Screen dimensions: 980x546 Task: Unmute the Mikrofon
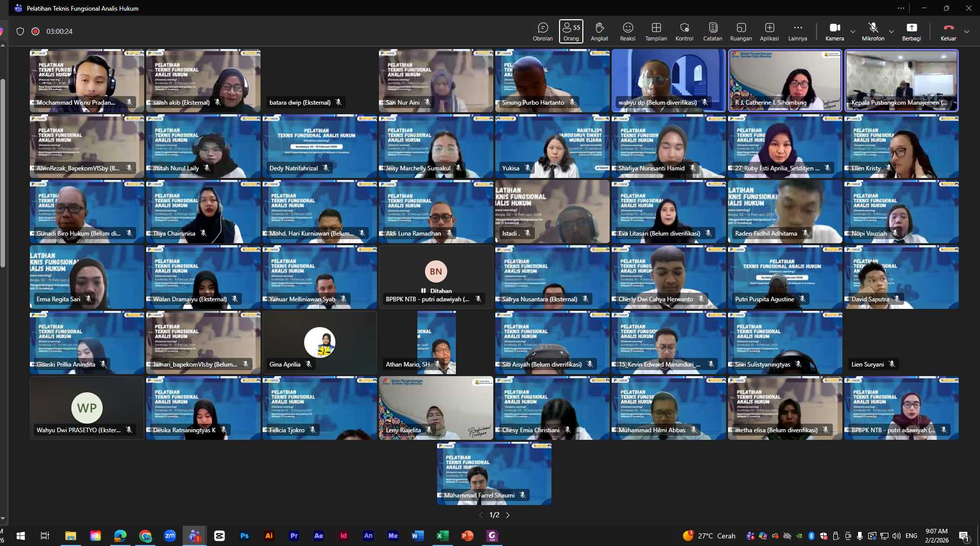pos(873,31)
